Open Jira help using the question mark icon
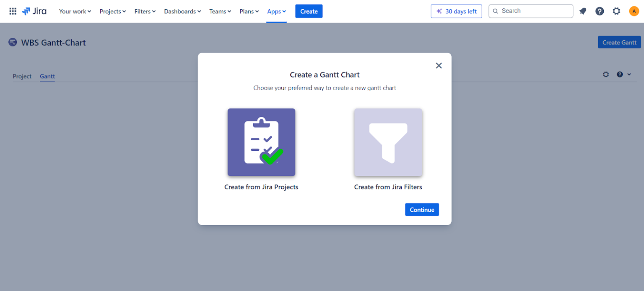This screenshot has width=644, height=291. tap(600, 11)
